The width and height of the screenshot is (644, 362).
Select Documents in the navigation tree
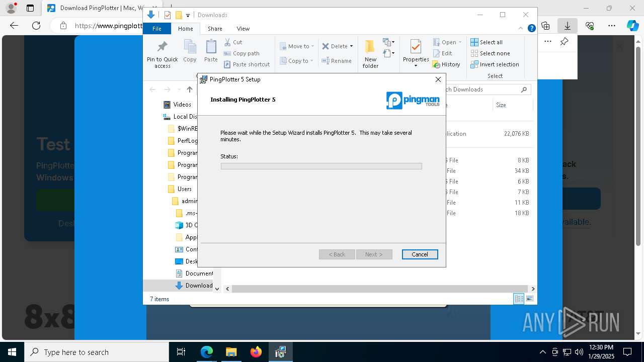point(194,274)
